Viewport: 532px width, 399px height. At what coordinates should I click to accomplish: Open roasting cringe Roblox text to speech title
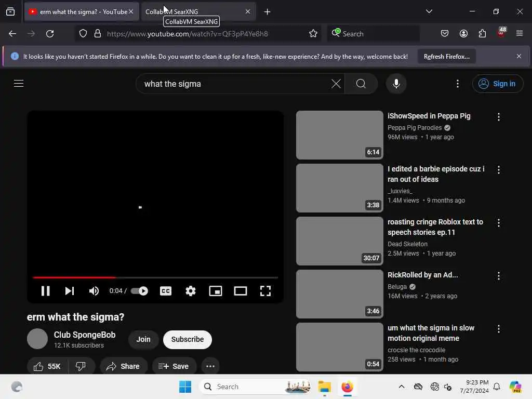pos(435,227)
